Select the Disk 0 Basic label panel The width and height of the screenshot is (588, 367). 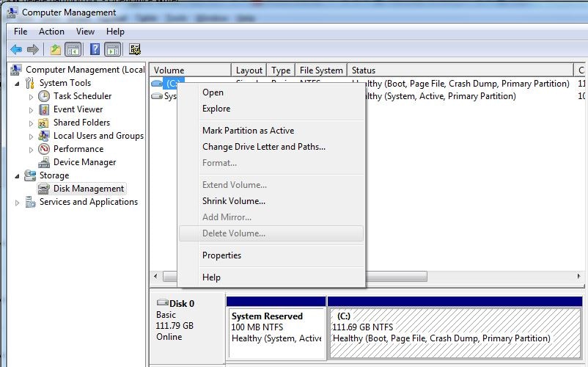pyautogui.click(x=187, y=327)
